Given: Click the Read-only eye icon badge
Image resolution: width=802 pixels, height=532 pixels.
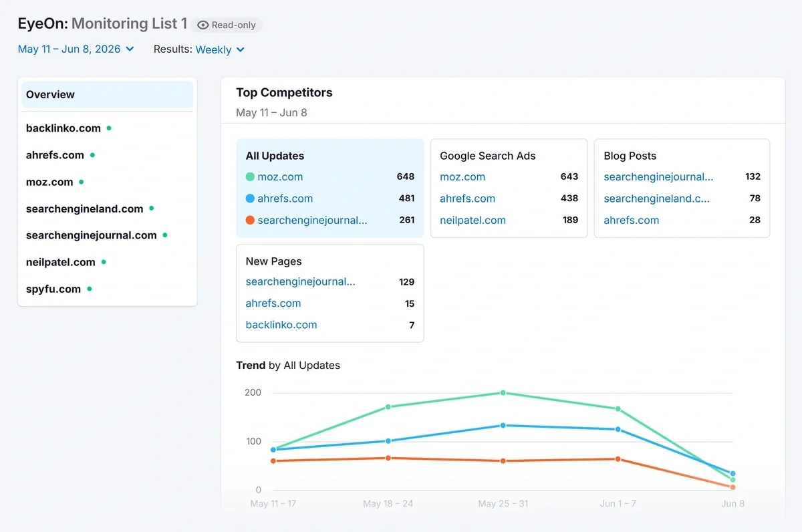Looking at the screenshot, I should click(x=227, y=25).
